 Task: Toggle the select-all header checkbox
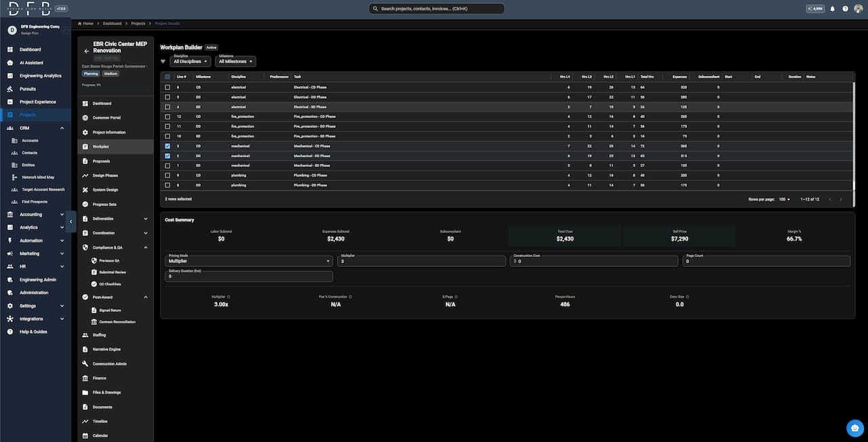[167, 77]
